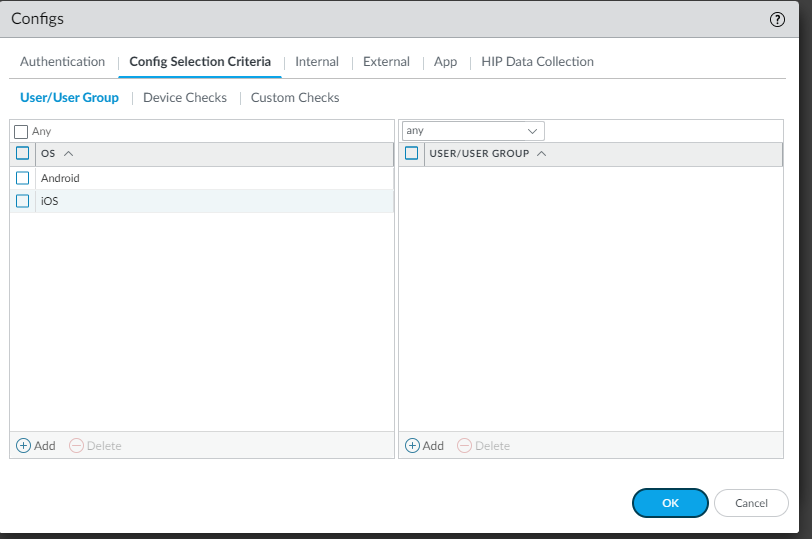Switch to the Authentication tab

(x=62, y=62)
